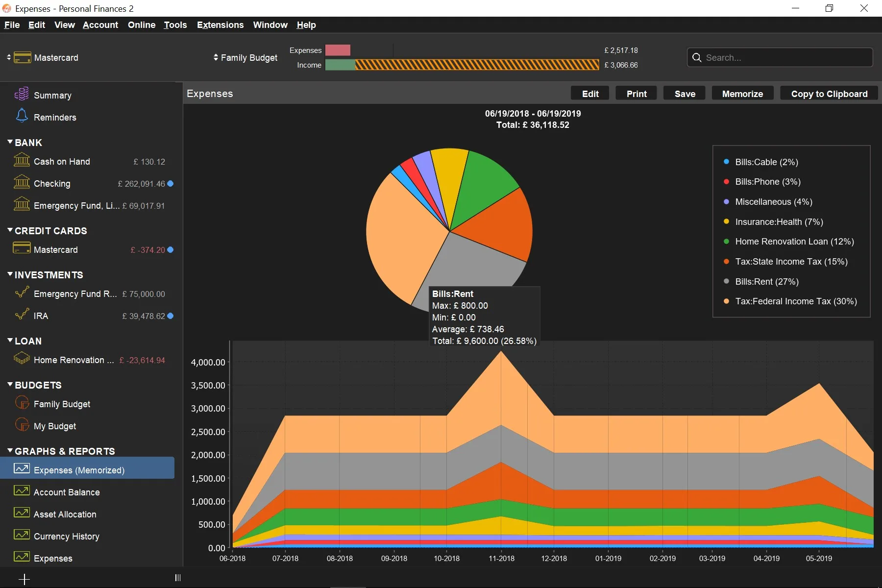This screenshot has height=588, width=882.
Task: Open the Tools menu
Action: [x=175, y=25]
